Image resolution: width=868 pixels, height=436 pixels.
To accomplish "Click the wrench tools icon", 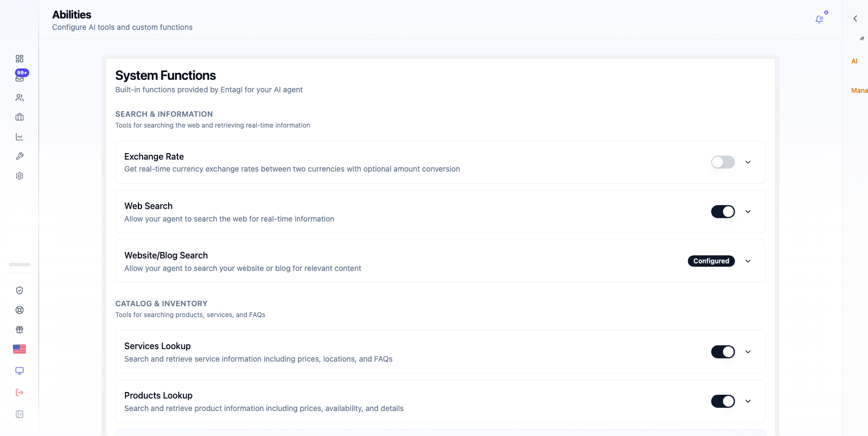I will 20,156.
